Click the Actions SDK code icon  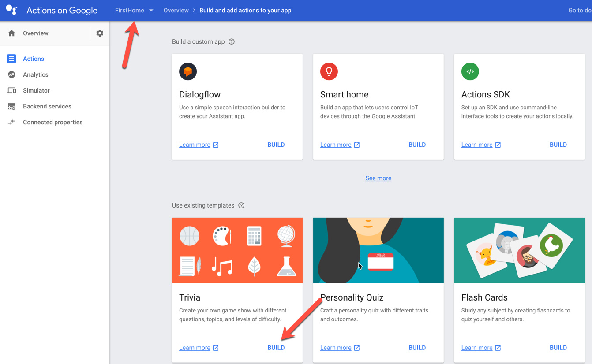(x=470, y=71)
